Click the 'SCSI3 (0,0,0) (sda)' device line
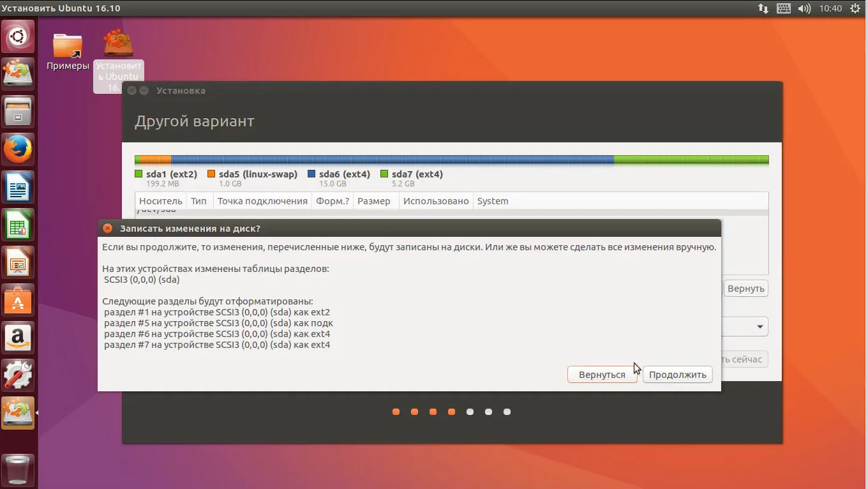 pyautogui.click(x=142, y=280)
